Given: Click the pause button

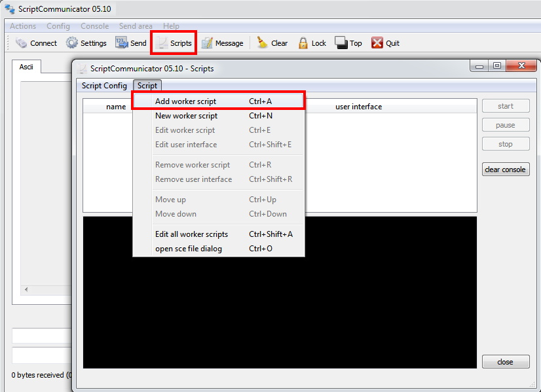Looking at the screenshot, I should 506,125.
